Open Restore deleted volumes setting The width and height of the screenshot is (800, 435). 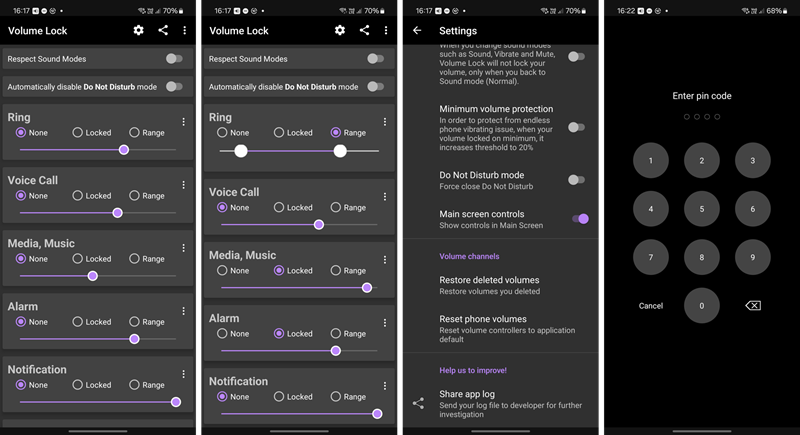[489, 285]
